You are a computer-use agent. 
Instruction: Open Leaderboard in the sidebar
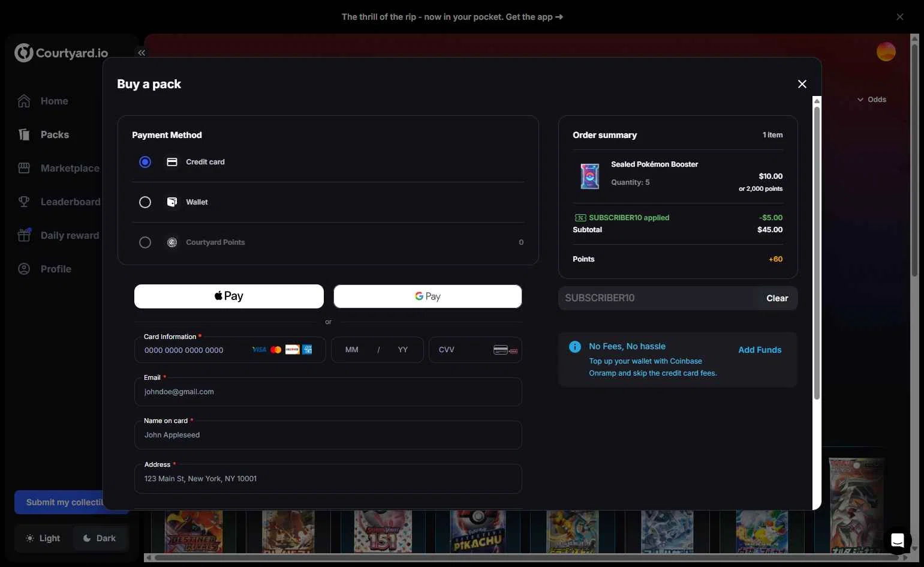pos(59,202)
